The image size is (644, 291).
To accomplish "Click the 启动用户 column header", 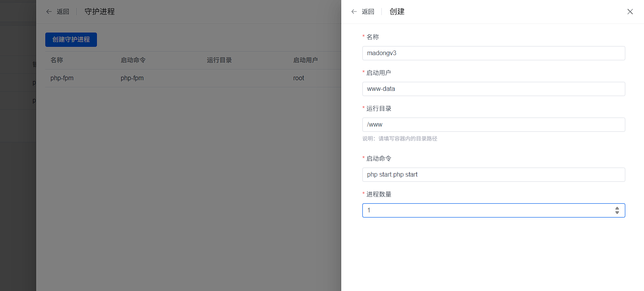I will point(305,60).
